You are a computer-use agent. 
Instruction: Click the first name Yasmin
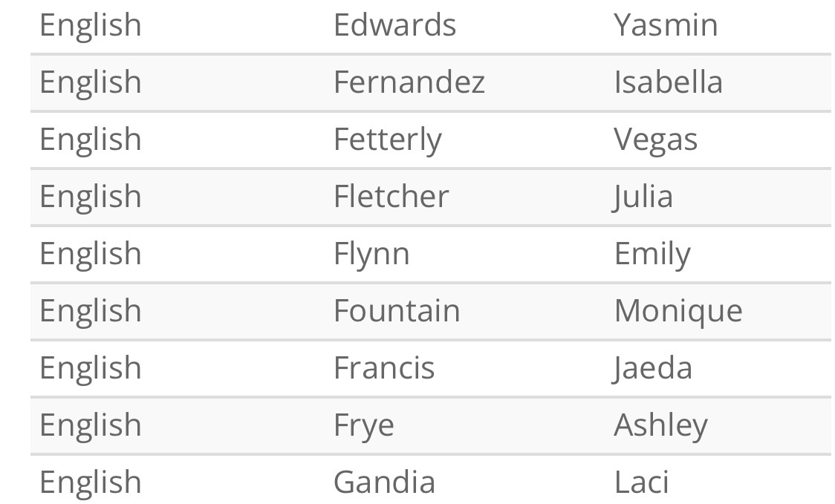pos(666,25)
